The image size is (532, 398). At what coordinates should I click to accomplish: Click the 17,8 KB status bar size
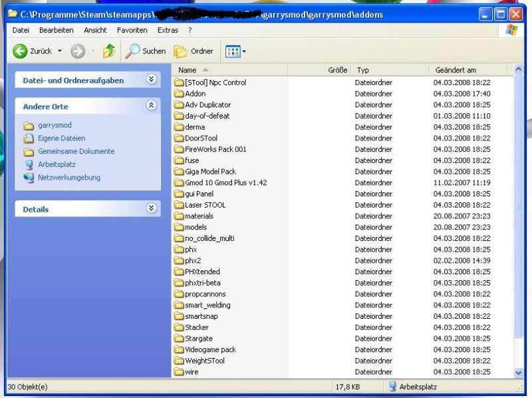click(348, 387)
